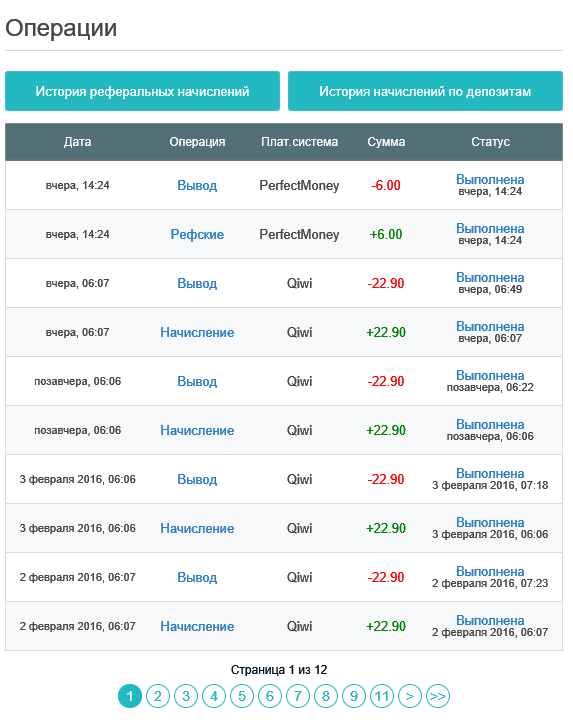Click Выполнена status dated вчера 06:49
The image size is (573, 728).
tap(490, 277)
